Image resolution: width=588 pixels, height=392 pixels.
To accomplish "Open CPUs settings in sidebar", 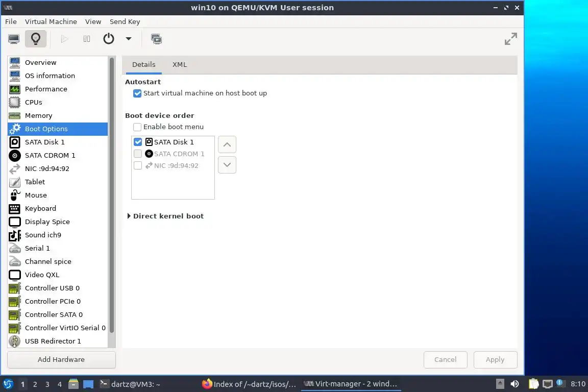I will [58, 103].
